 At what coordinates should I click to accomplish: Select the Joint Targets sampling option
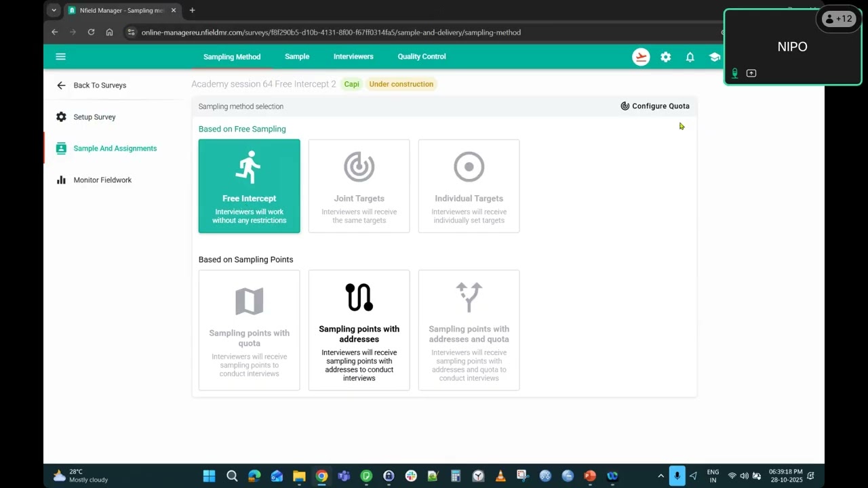pyautogui.click(x=359, y=186)
